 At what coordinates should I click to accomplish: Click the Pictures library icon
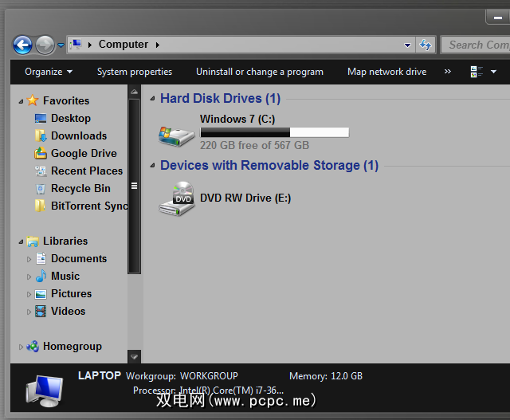click(x=41, y=294)
